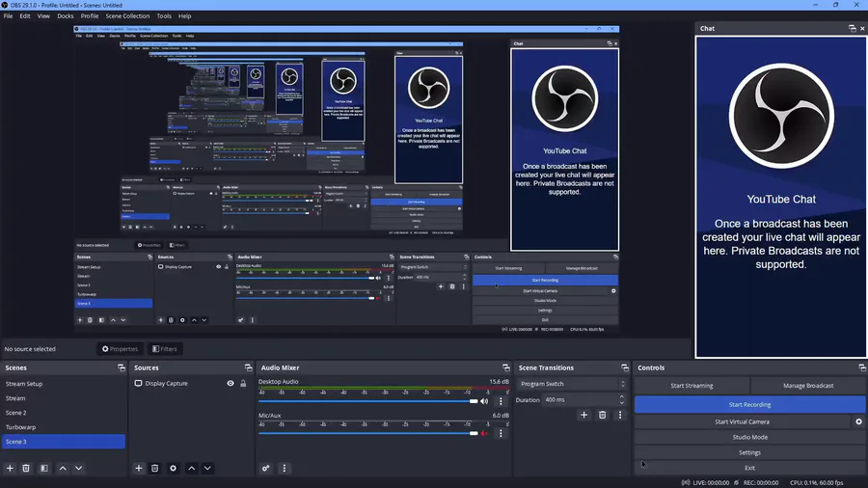The height and width of the screenshot is (488, 868).
Task: Pop out the Audio Mixer dock
Action: tap(506, 368)
